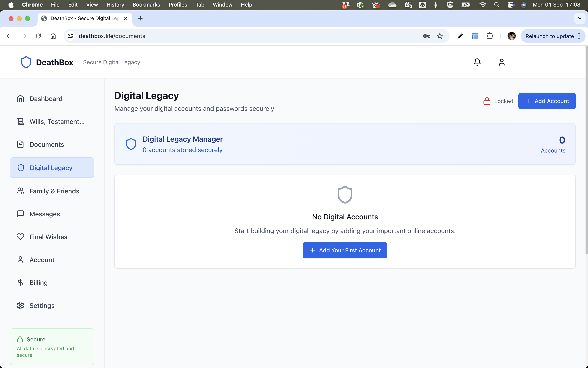Open the History menu
588x368 pixels.
115,5
